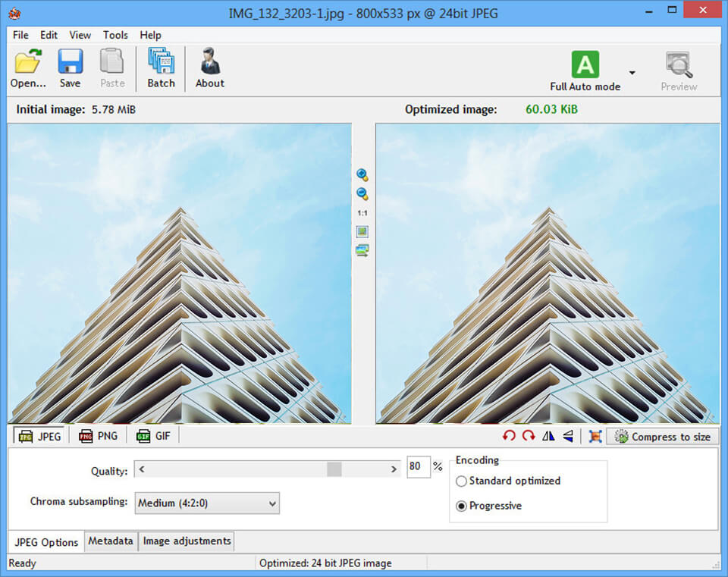Toggle the PNG format tab

98,436
